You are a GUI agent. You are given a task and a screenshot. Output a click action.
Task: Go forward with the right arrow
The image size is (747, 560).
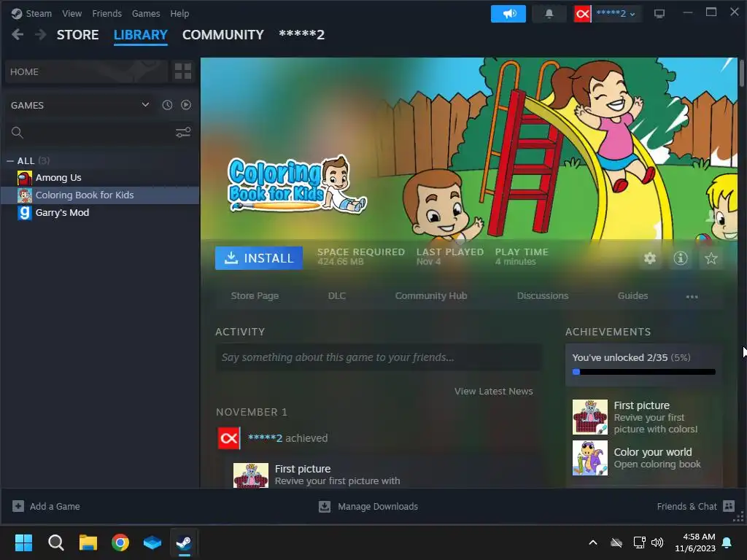pos(41,34)
